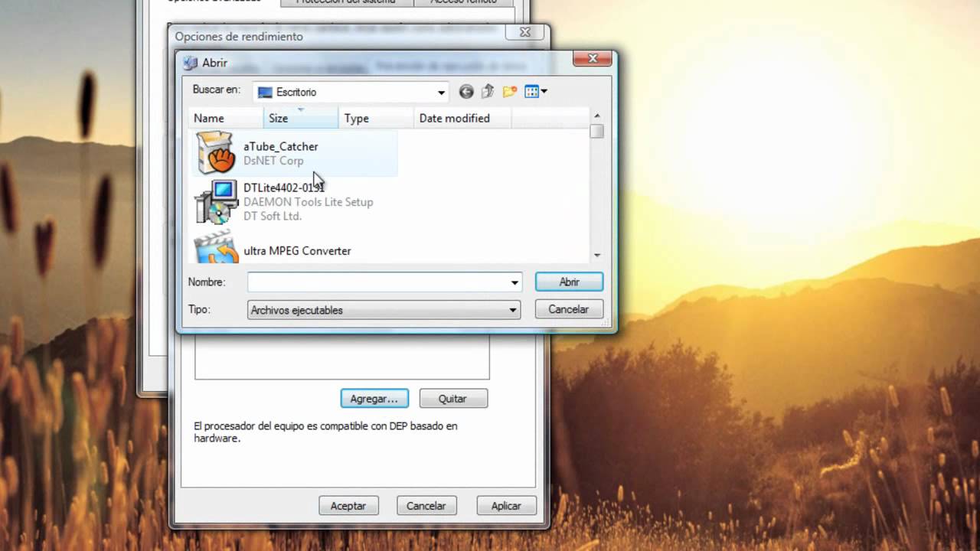Close the Opciones de rendimiento window
Screen dimensions: 980x551
(525, 32)
